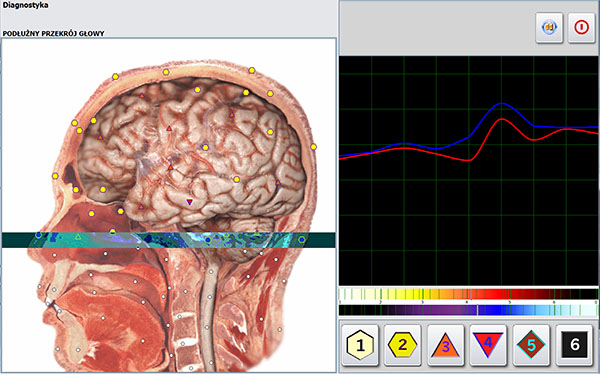Click the red power stop button
The image size is (600, 374).
[581, 28]
